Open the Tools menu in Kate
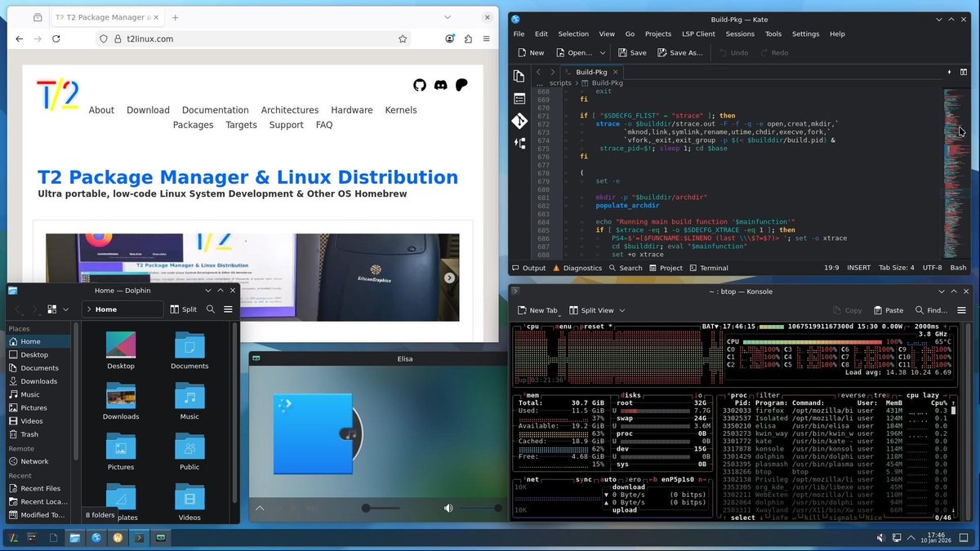980x551 pixels. click(x=773, y=34)
